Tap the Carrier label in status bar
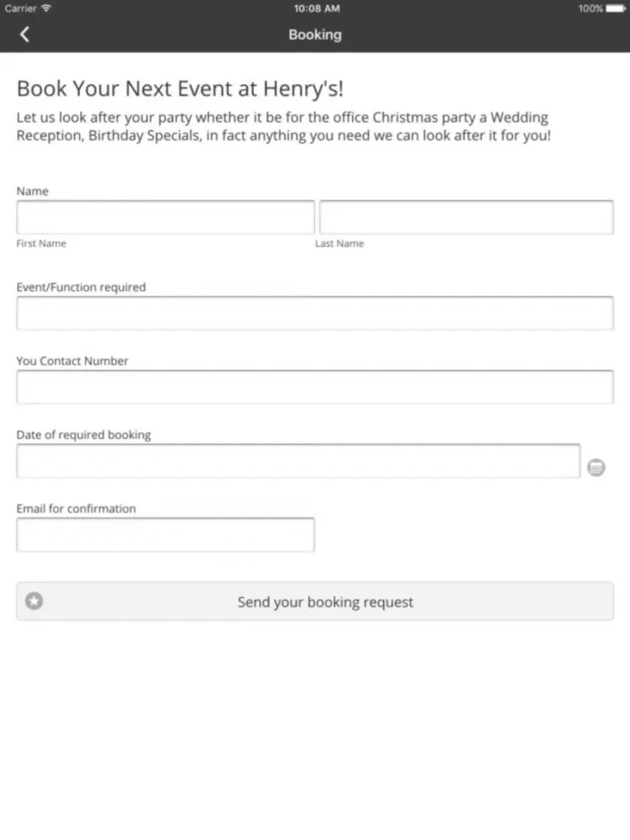 coord(20,8)
